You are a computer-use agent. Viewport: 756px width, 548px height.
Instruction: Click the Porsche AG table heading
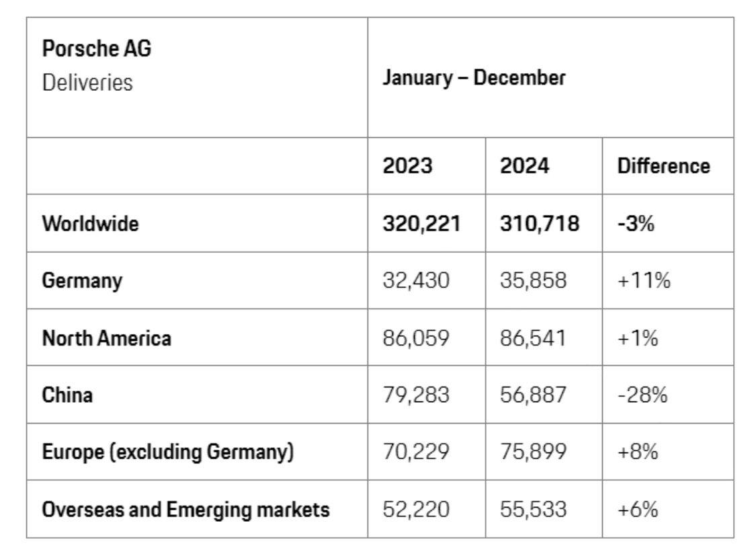(96, 49)
